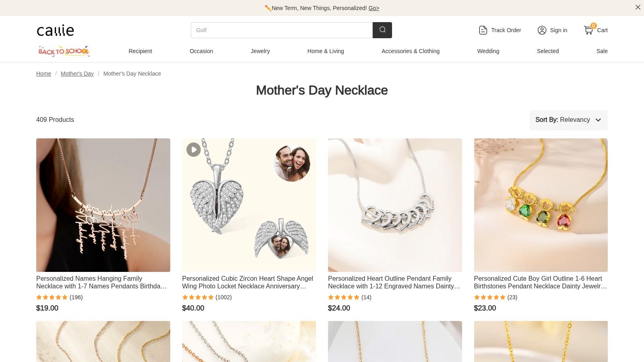Open the Jewelry menu
Screen dimensions: 644x362
tap(260, 51)
